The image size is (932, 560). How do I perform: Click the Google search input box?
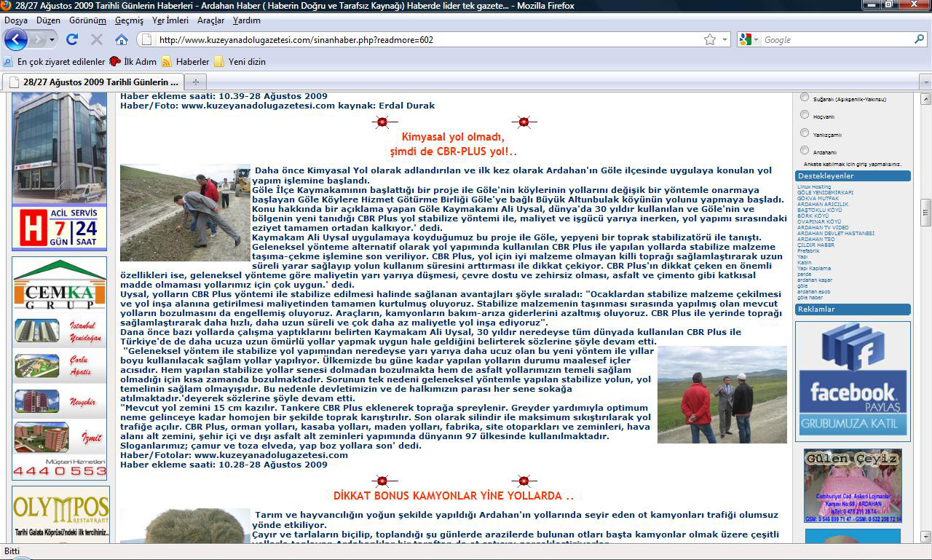836,39
